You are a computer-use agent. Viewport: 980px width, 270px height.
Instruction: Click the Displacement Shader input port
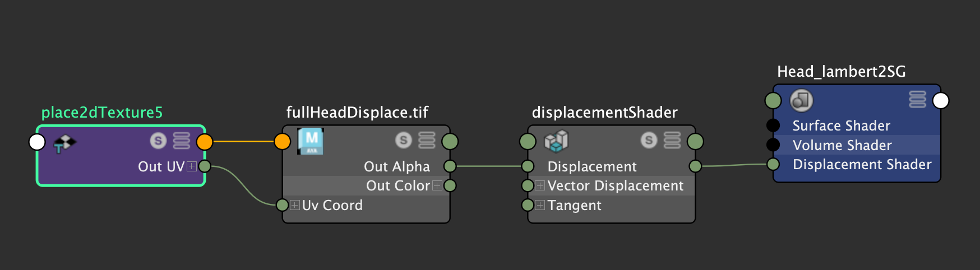point(773,164)
